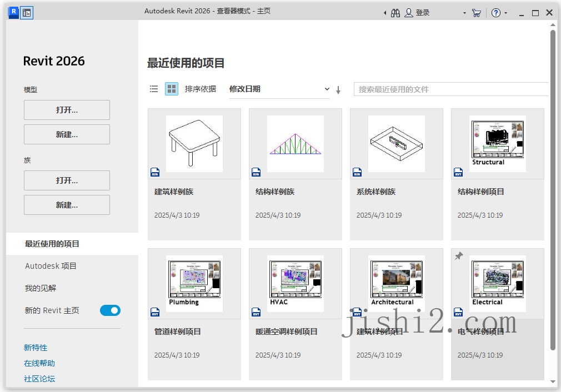Viewport: 561px width, 392px height.
Task: Click the vertical scrollbar thumb
Action: pos(553,189)
